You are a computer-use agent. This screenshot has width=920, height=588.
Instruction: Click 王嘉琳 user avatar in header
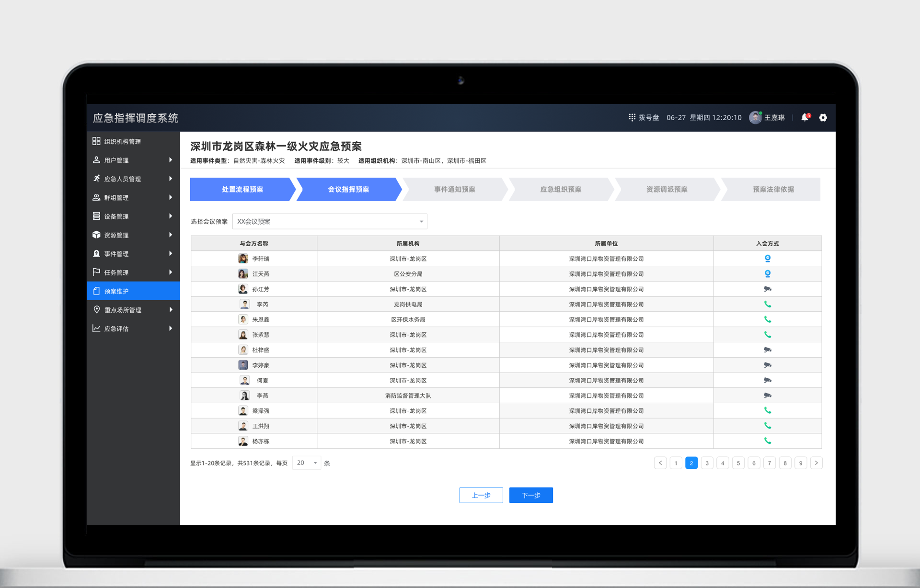[755, 118]
